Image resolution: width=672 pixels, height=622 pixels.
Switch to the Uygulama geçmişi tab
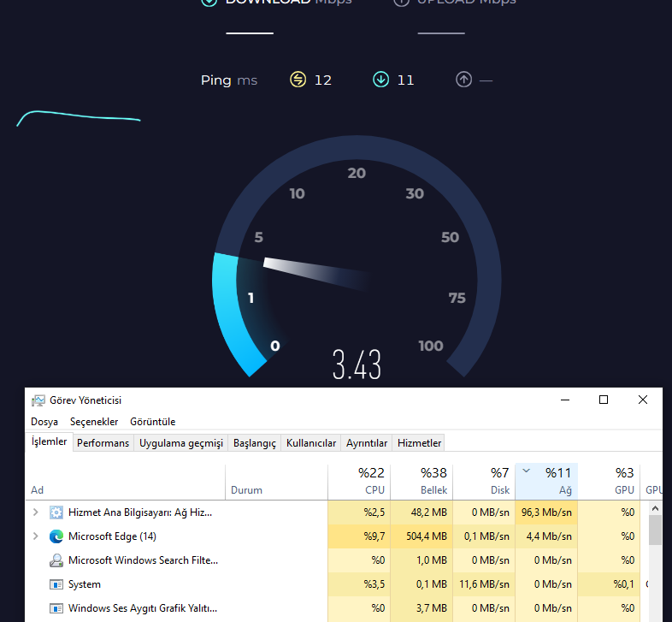181,443
